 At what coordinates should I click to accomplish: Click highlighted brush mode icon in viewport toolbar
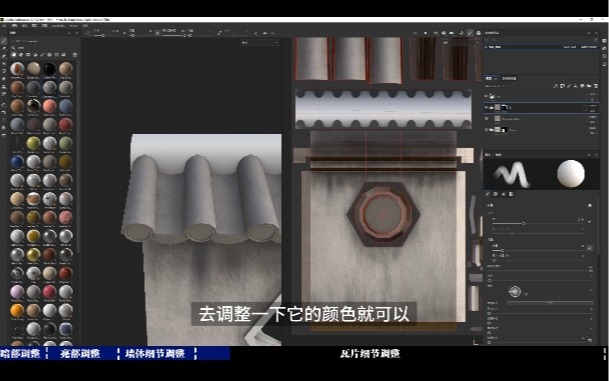pyautogui.click(x=470, y=33)
